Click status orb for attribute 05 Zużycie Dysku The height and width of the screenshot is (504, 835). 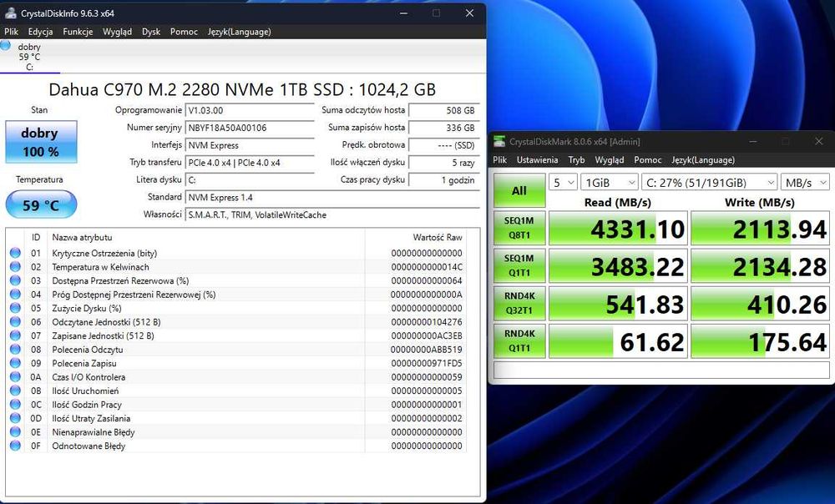coord(15,308)
